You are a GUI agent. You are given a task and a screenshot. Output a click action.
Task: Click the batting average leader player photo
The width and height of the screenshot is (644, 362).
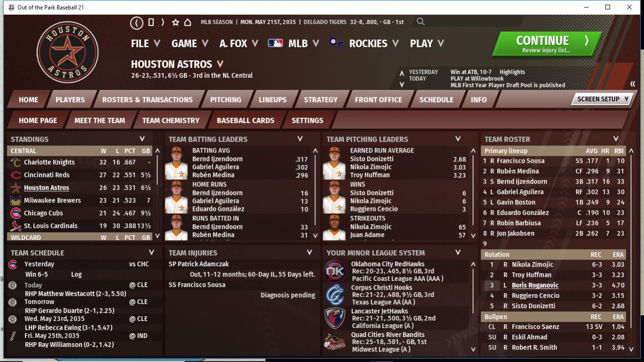[176, 163]
